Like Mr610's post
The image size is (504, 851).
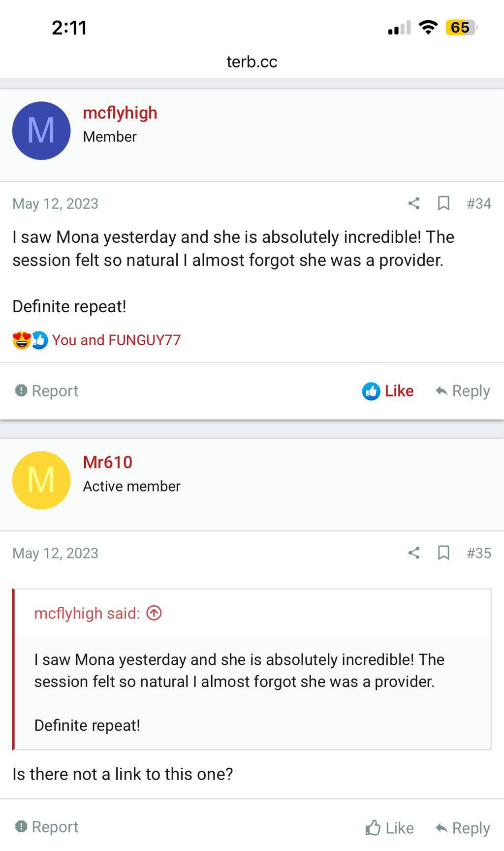pos(389,828)
